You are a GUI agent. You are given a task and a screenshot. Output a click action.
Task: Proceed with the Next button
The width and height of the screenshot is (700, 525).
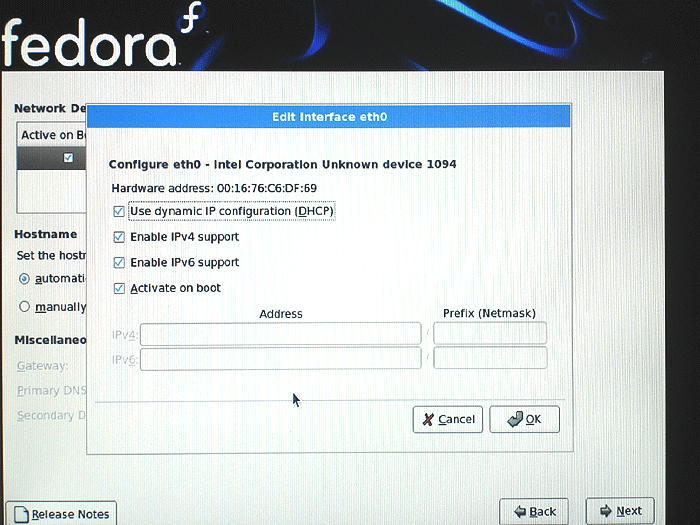(620, 511)
